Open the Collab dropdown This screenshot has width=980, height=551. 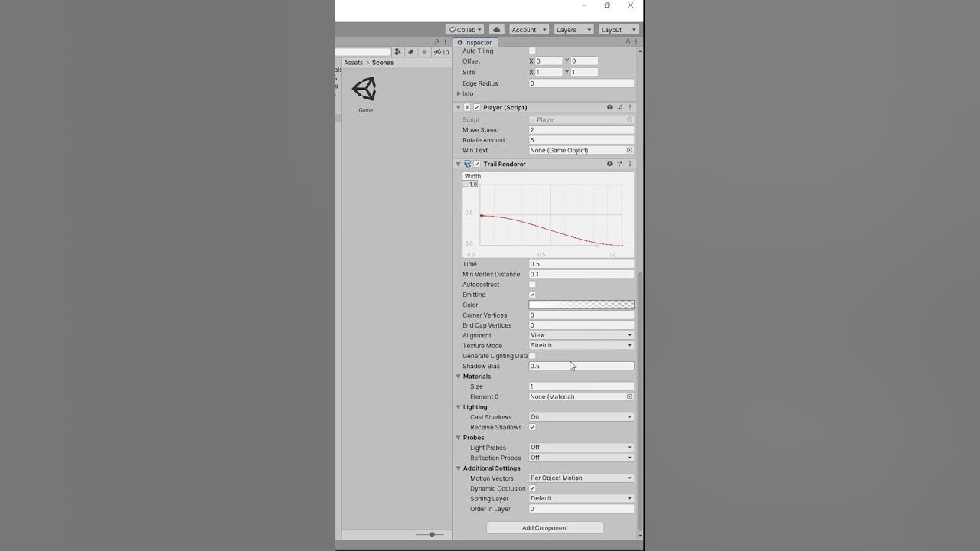465,30
